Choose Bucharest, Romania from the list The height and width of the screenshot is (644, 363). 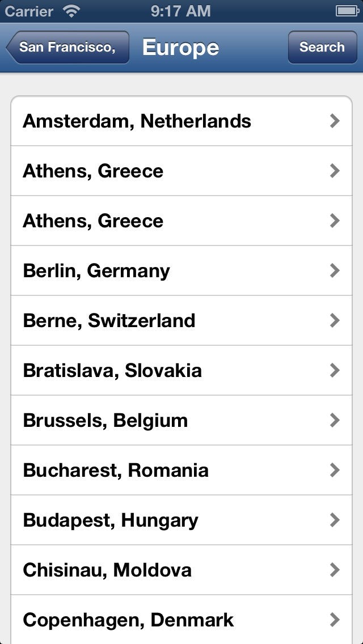coord(116,471)
